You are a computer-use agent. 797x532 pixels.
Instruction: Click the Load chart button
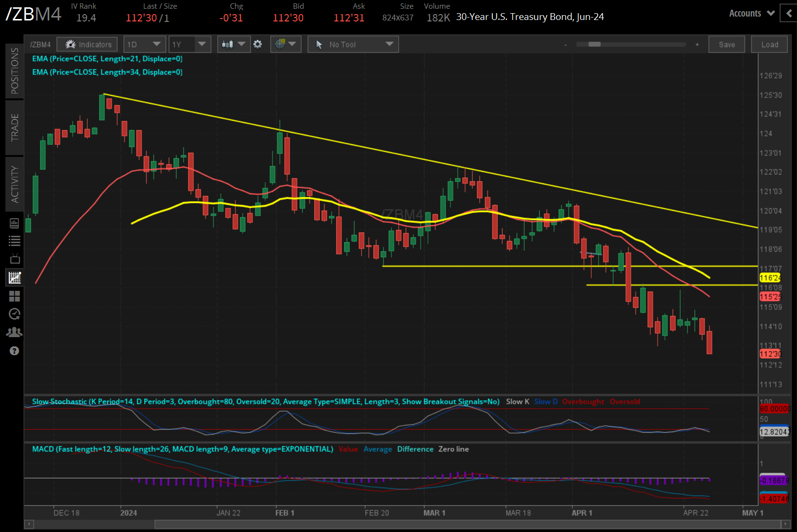770,44
